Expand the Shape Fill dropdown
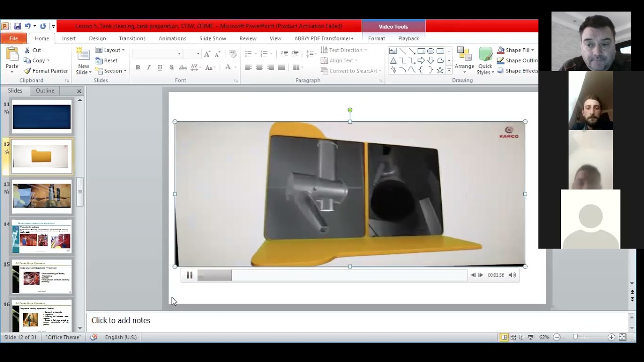The image size is (644, 362). [x=532, y=50]
